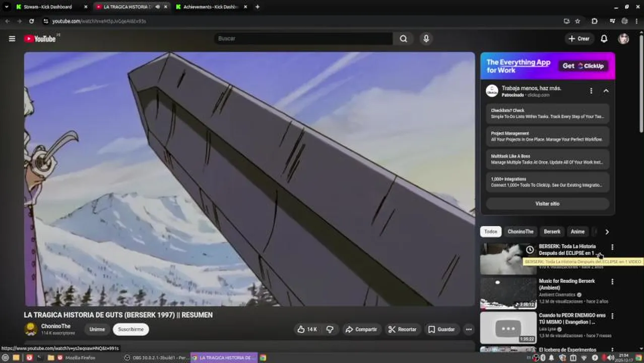Open the notifications bell
The image size is (644, 363).
604,39
